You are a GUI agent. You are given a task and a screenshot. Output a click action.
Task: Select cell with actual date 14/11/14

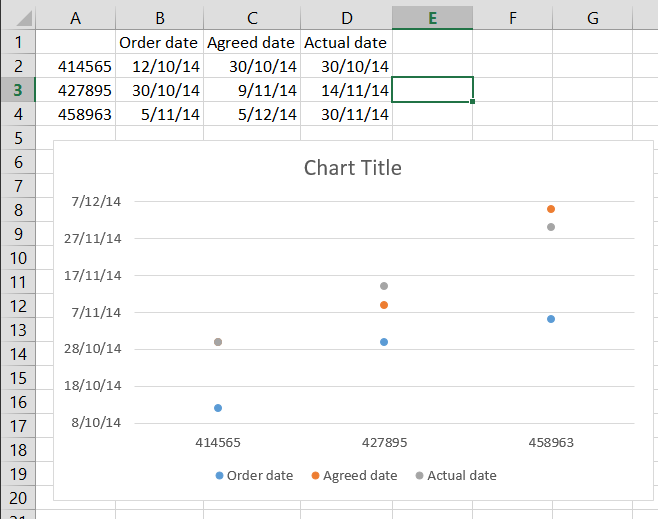(347, 90)
